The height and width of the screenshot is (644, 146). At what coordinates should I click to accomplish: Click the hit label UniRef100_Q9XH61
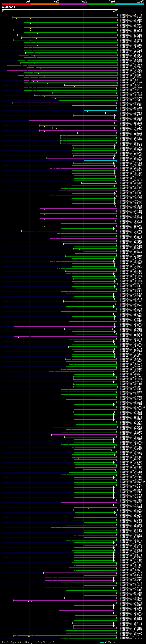point(131,18)
